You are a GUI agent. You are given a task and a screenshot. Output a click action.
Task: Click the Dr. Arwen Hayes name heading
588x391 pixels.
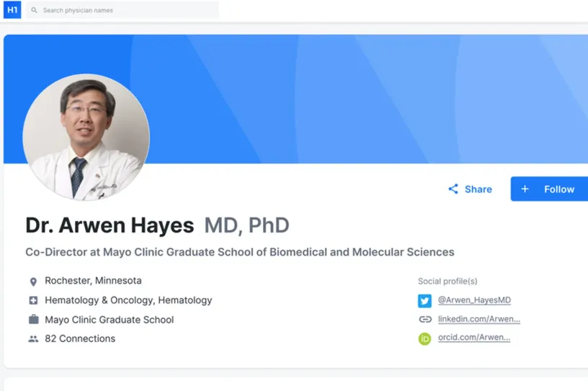[110, 225]
